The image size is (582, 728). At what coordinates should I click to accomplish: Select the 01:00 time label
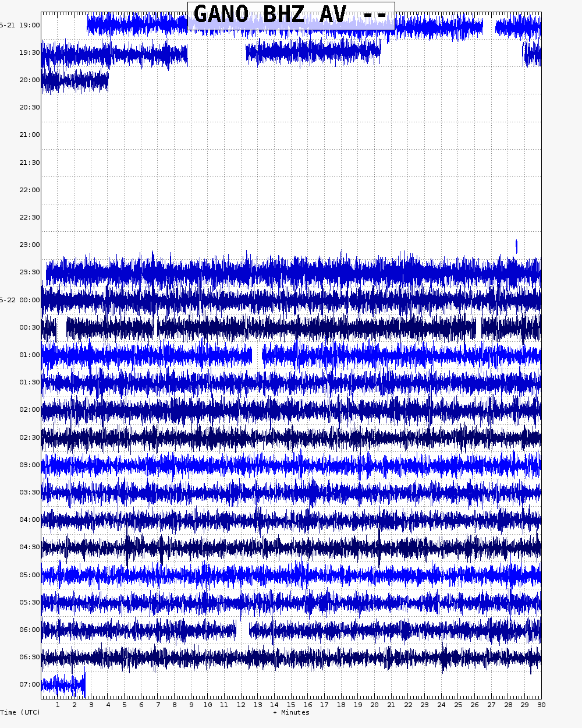pyautogui.click(x=29, y=355)
